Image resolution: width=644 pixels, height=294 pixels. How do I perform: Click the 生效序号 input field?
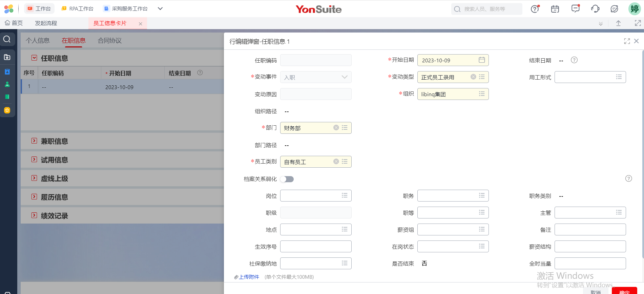coord(316,246)
